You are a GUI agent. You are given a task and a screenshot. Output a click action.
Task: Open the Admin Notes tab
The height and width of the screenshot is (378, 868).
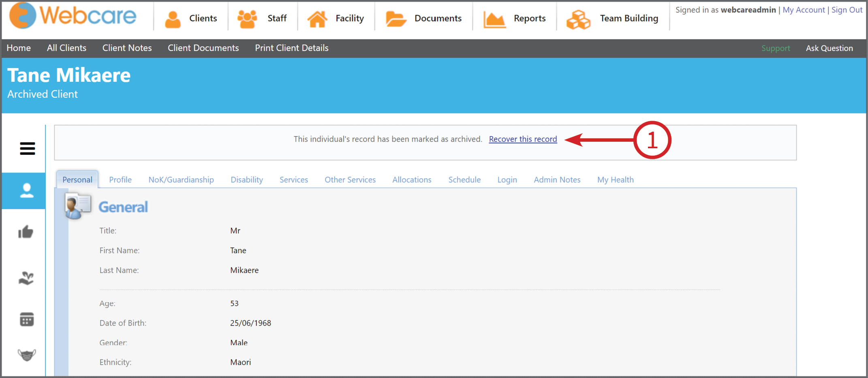click(557, 179)
